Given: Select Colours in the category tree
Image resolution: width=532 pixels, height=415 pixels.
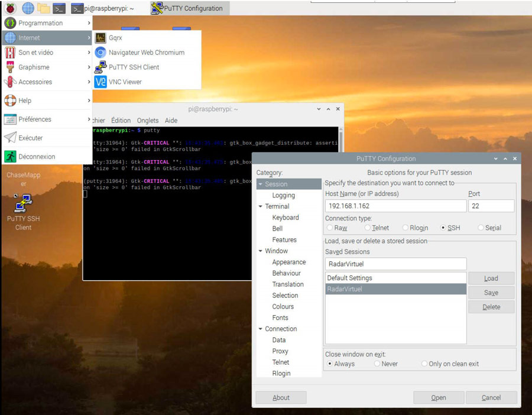Looking at the screenshot, I should (283, 306).
